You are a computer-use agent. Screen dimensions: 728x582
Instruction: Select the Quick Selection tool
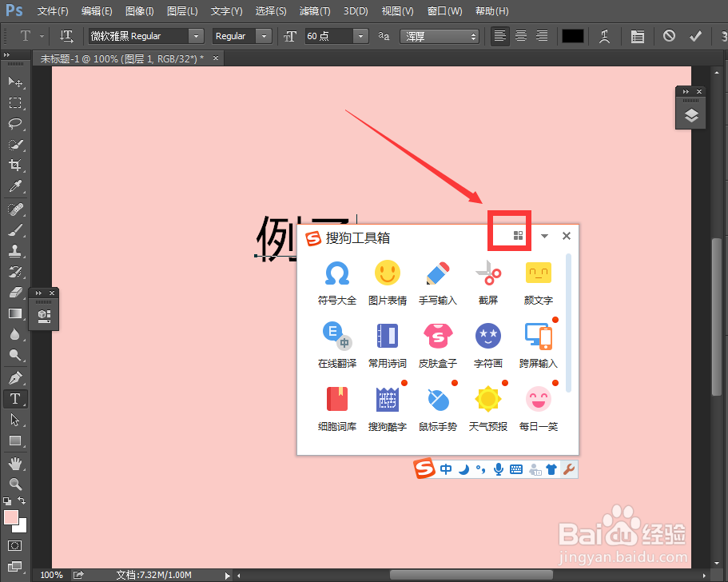click(15, 145)
